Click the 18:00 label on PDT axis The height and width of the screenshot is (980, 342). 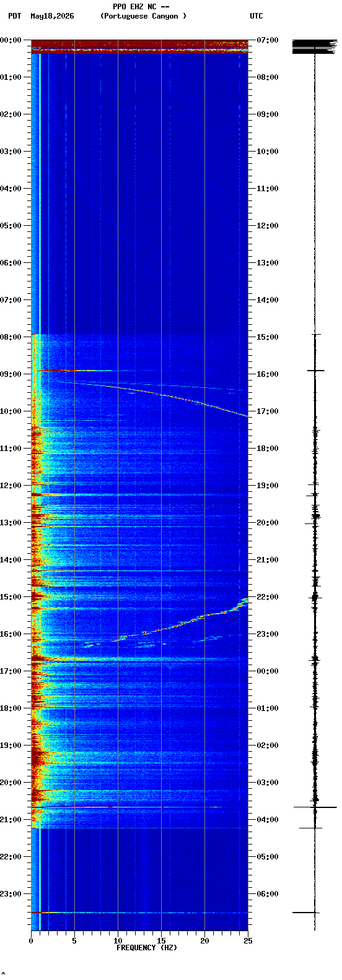pyautogui.click(x=11, y=708)
